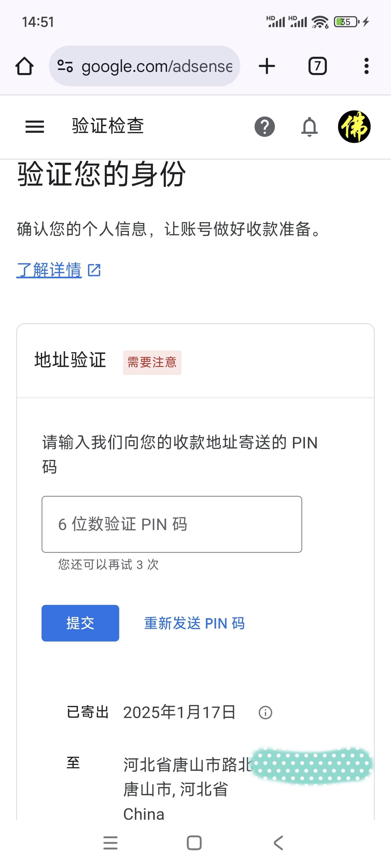Open the 了解详情 learn more link

pyautogui.click(x=49, y=270)
